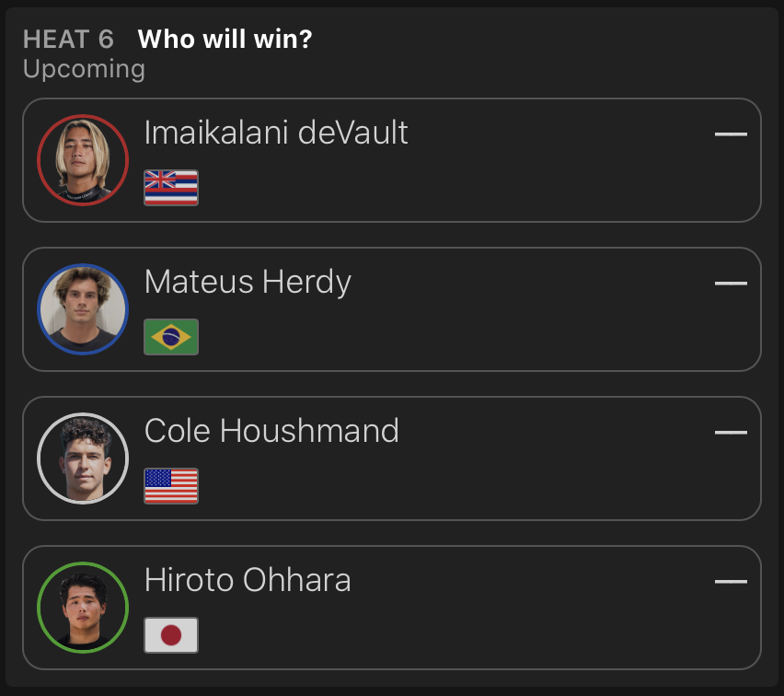The height and width of the screenshot is (696, 784).
Task: Select the Mateus Herdy name text
Action: (248, 283)
